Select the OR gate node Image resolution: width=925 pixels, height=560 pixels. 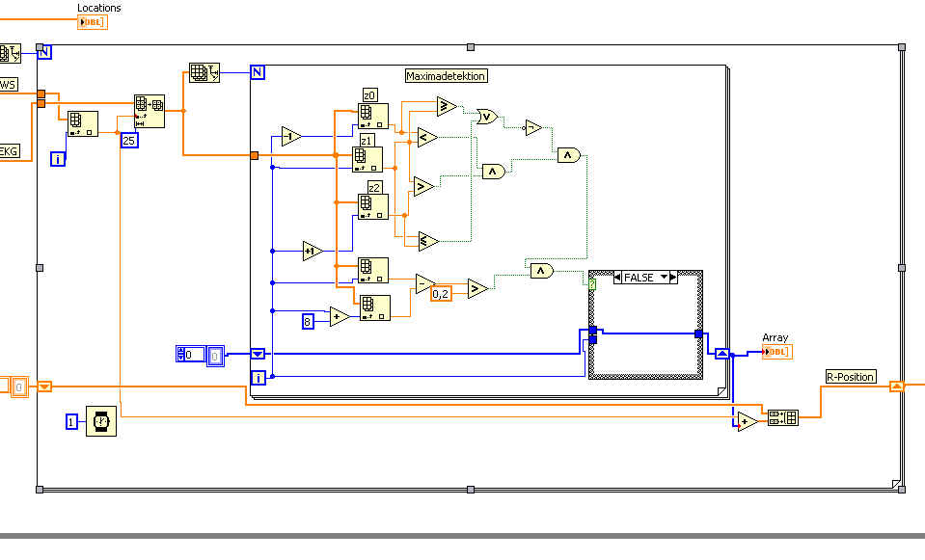[487, 117]
